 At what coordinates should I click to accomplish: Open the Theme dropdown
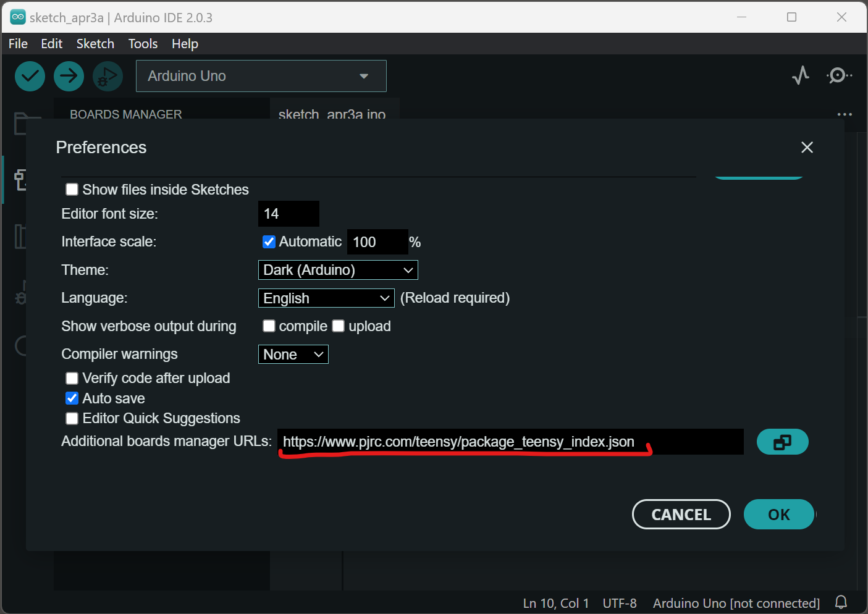338,270
